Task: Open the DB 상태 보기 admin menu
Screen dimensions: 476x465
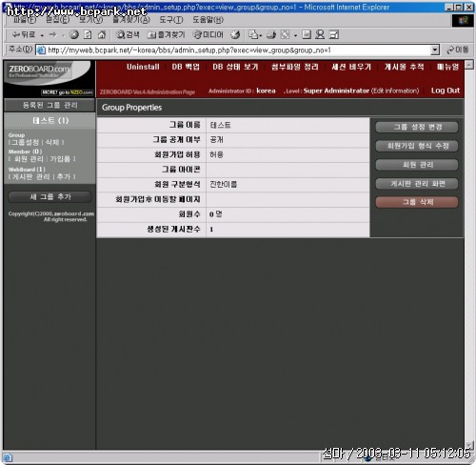Action: click(235, 67)
